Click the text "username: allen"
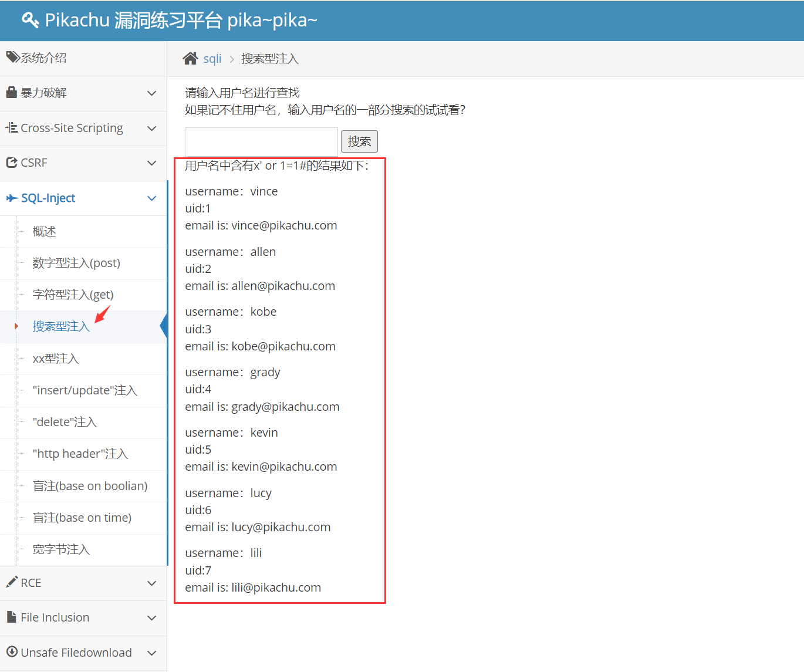Image resolution: width=804 pixels, height=672 pixels. 230,252
